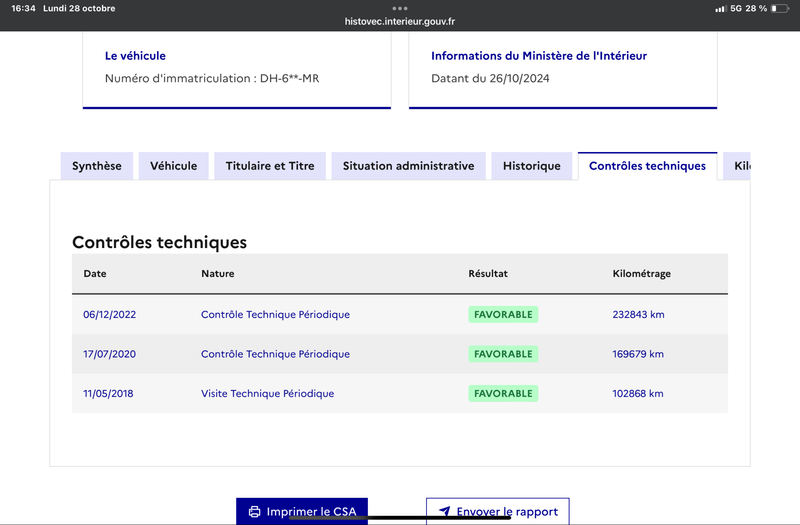Image resolution: width=800 pixels, height=525 pixels.
Task: Click the paper-plane icon on Envoyer le rapport
Action: pos(445,511)
